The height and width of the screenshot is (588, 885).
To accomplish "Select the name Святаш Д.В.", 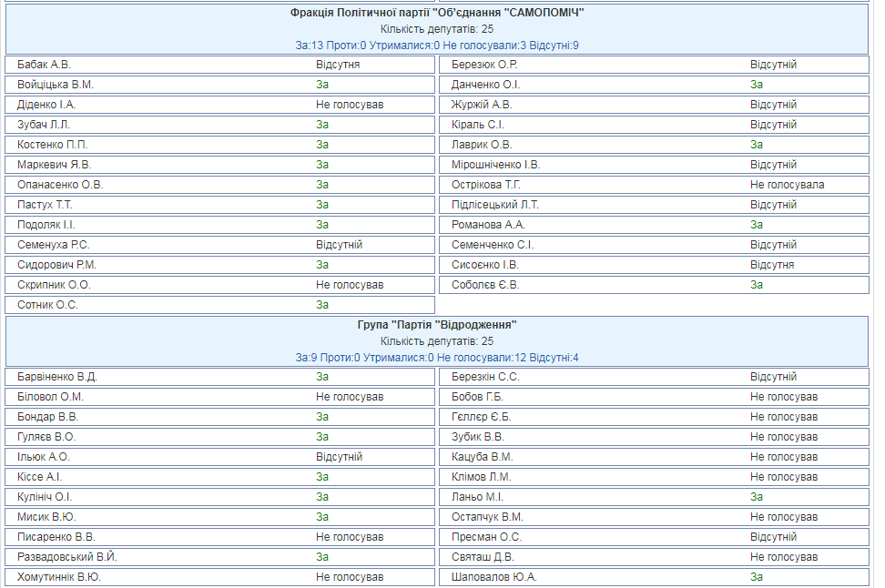I will (x=483, y=557).
